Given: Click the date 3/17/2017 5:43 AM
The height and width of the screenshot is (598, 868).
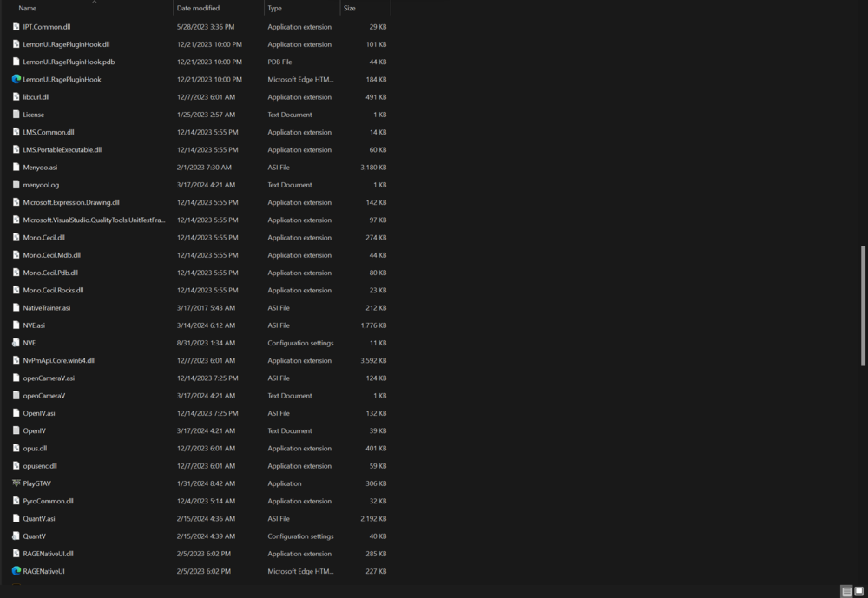Looking at the screenshot, I should (206, 308).
